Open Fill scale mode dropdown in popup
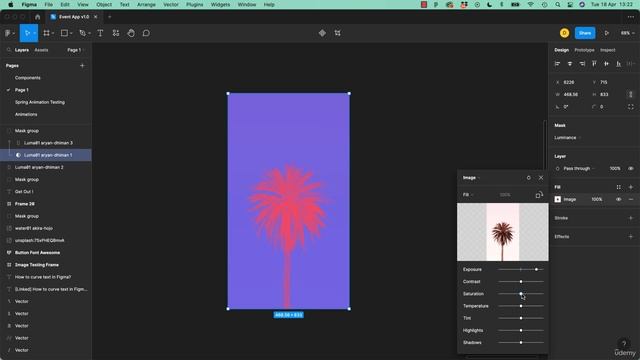Viewport: 640px width, 360px height. pos(468,195)
